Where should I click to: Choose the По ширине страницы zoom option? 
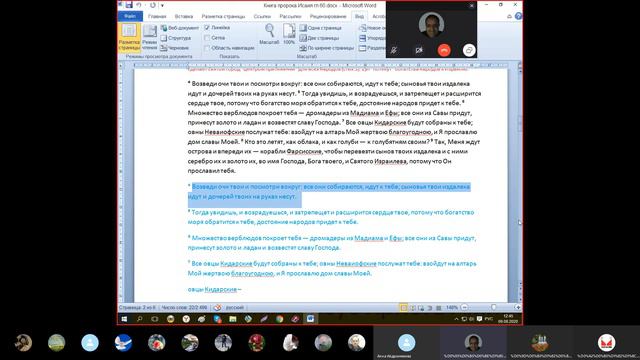click(x=327, y=48)
